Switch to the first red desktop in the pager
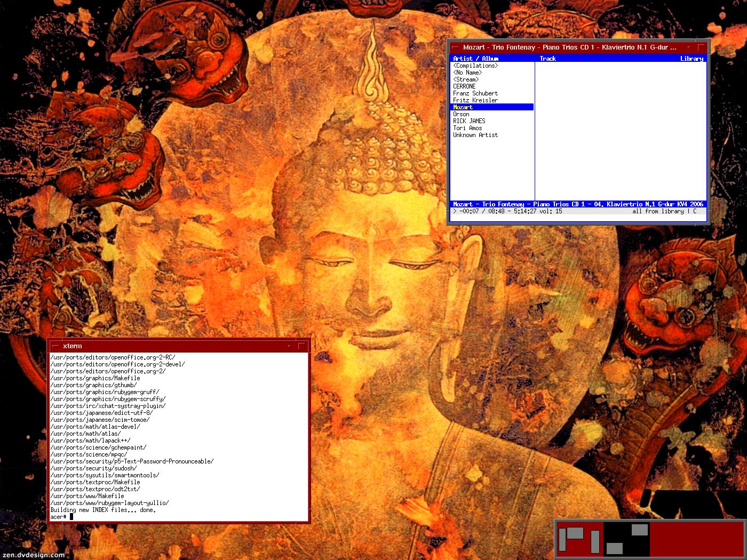Viewport: 747px width, 560px height. pyautogui.click(x=580, y=540)
